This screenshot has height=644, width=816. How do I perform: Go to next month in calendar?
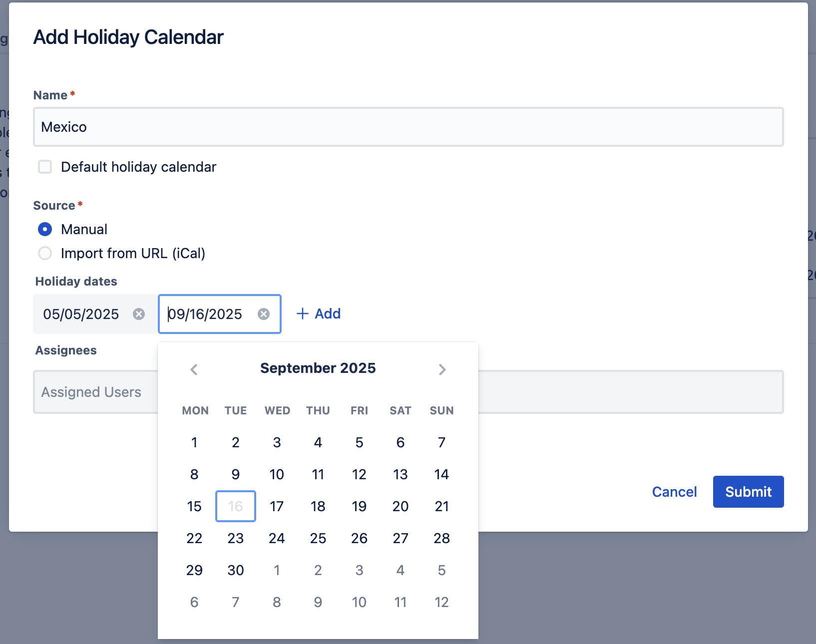click(442, 369)
